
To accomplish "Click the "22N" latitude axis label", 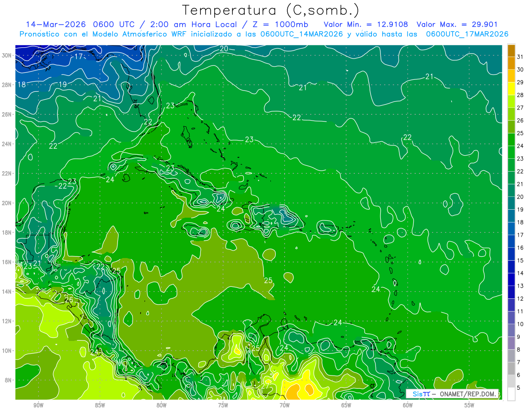I will pyautogui.click(x=7, y=173).
